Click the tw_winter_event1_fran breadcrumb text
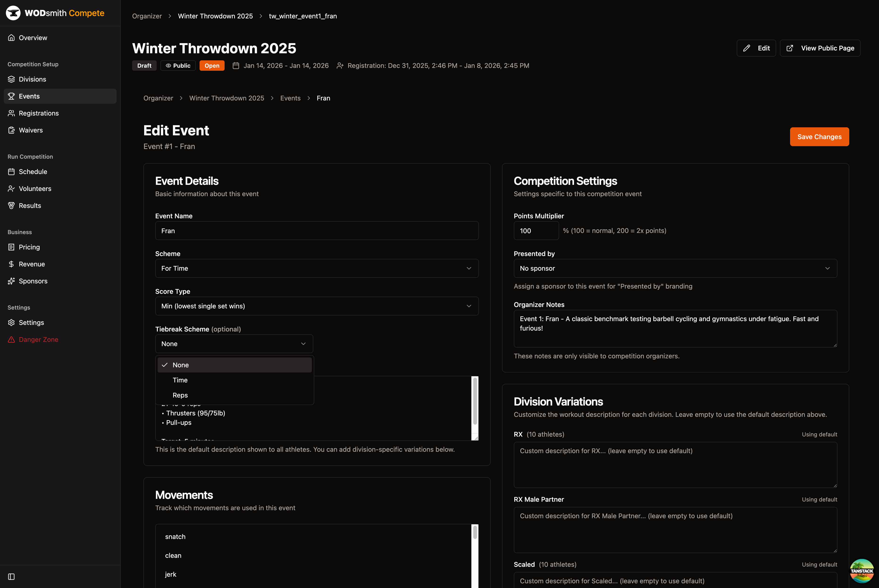Screen dimensions: 879x588 (303, 16)
